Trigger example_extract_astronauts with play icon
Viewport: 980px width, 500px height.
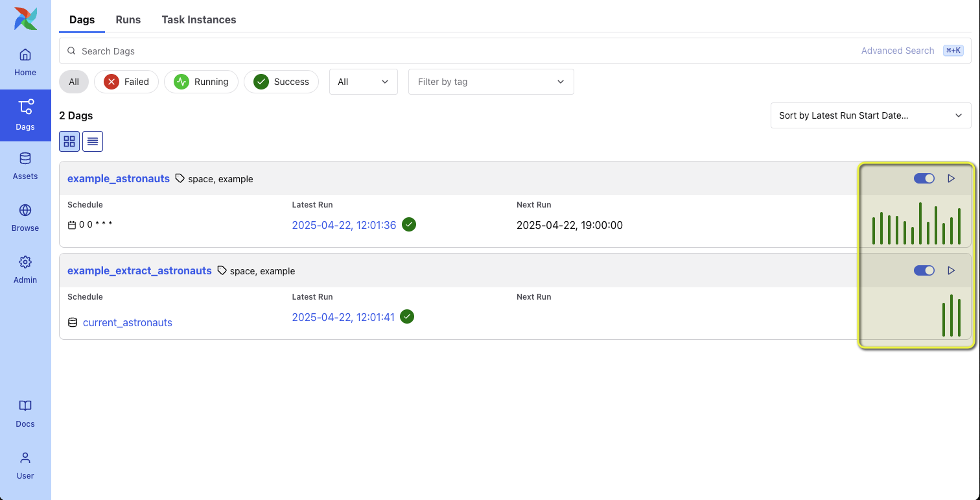pos(951,270)
